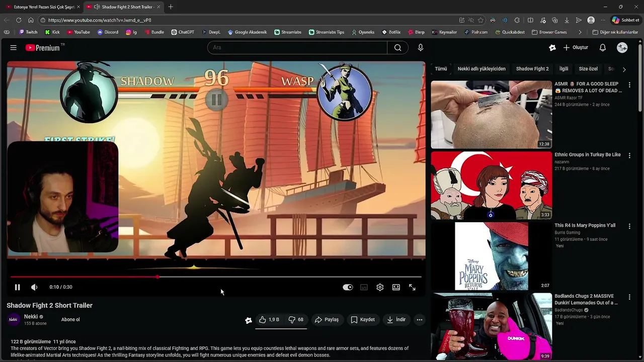
Task: Open the Twitch bookmark
Action: pyautogui.click(x=28, y=32)
